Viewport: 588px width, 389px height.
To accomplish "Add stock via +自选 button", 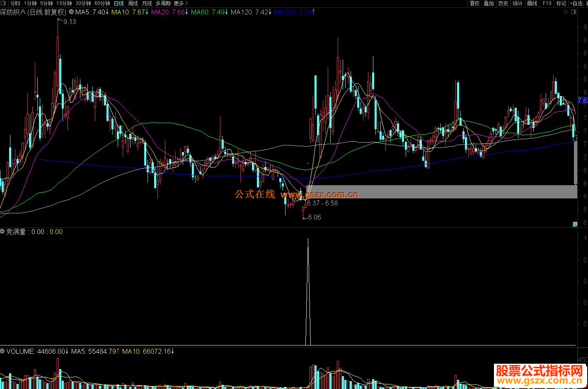I will coord(576,3).
